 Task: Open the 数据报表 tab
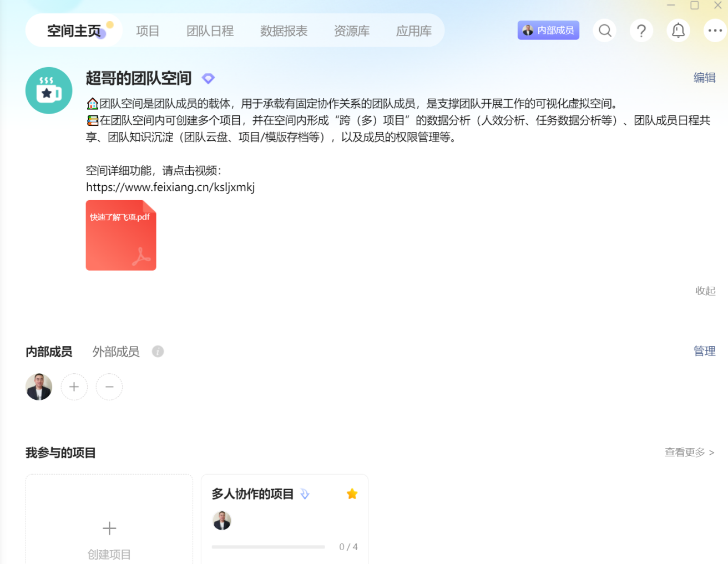[284, 31]
